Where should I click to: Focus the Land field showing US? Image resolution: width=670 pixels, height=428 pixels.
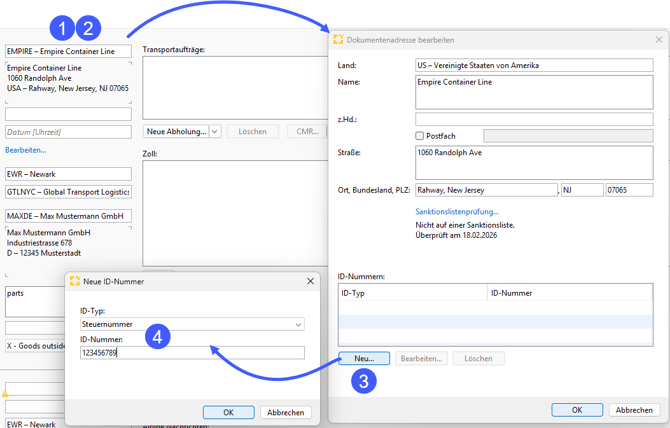(x=534, y=65)
